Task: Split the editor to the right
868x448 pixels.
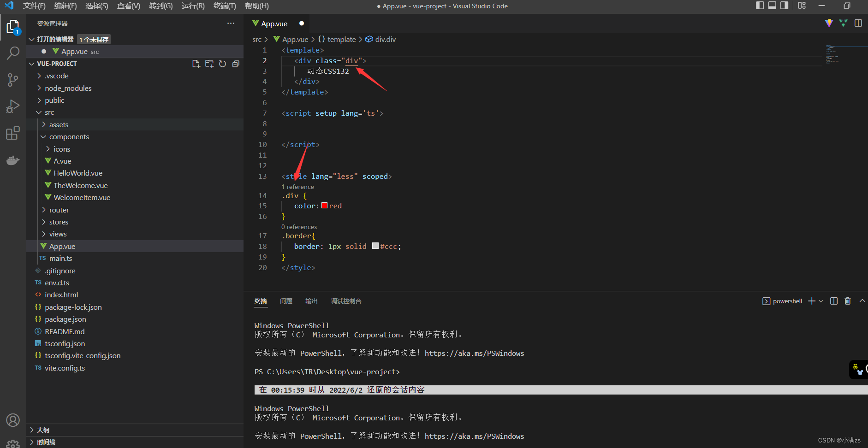Action: pyautogui.click(x=858, y=23)
